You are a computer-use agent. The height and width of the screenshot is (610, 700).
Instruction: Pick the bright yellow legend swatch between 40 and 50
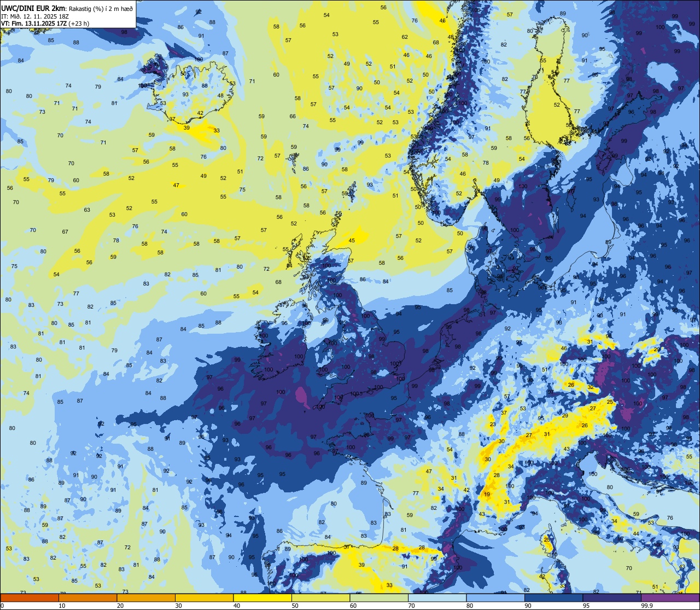[262, 597]
